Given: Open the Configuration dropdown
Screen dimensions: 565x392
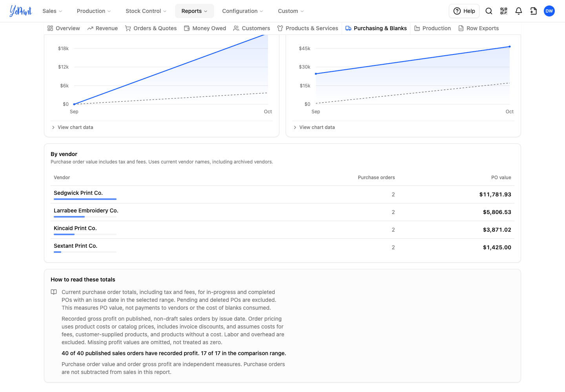Looking at the screenshot, I should pos(242,11).
